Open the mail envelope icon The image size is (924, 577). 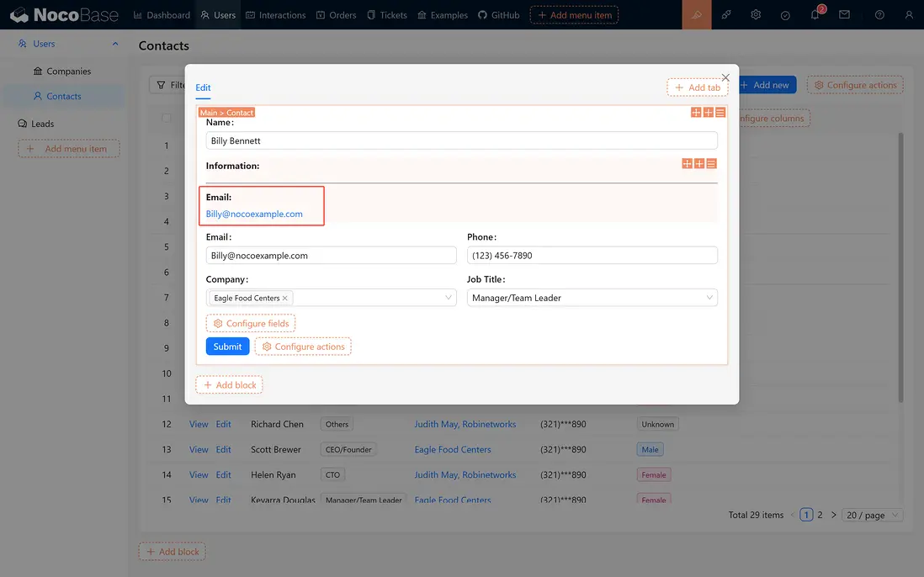point(844,15)
